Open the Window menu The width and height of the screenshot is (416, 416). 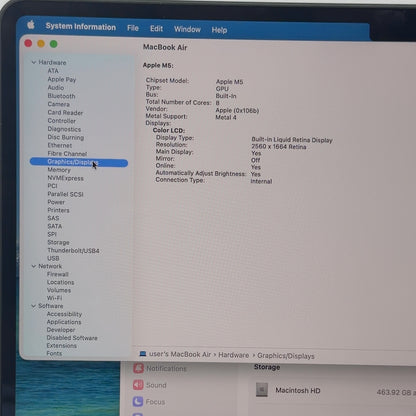click(187, 29)
